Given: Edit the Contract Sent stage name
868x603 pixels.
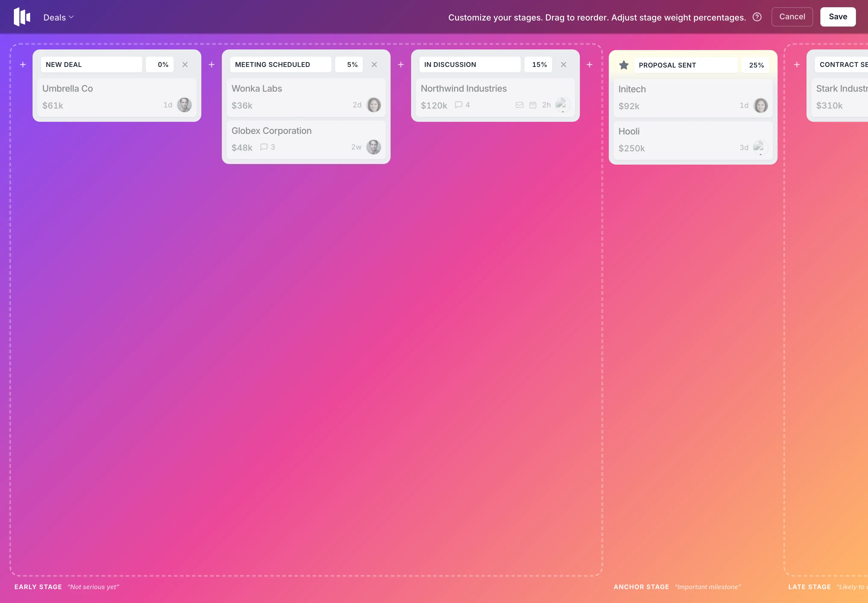Looking at the screenshot, I should coord(841,65).
